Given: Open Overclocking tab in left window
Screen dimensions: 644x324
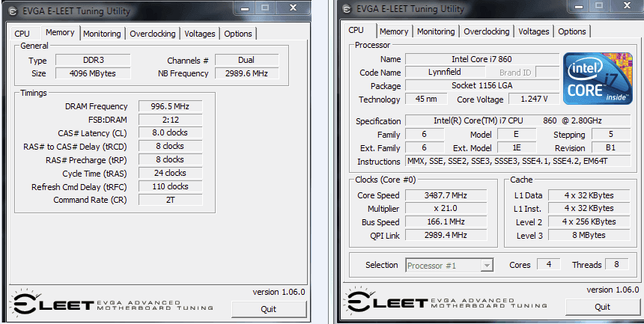Looking at the screenshot, I should [152, 34].
